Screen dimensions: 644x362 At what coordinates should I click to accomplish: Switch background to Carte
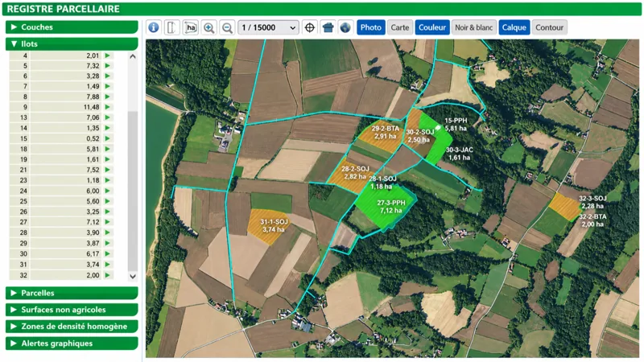pyautogui.click(x=399, y=27)
